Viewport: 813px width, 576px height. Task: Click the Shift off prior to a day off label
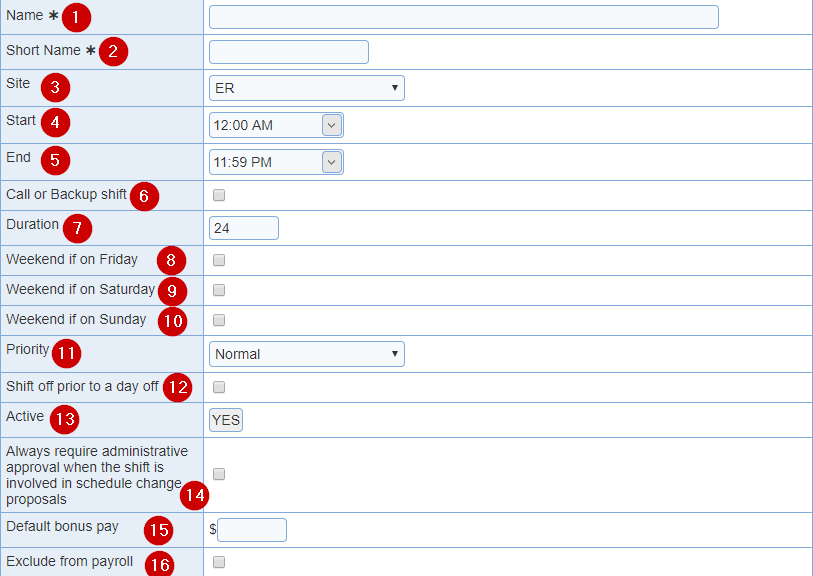pos(82,386)
